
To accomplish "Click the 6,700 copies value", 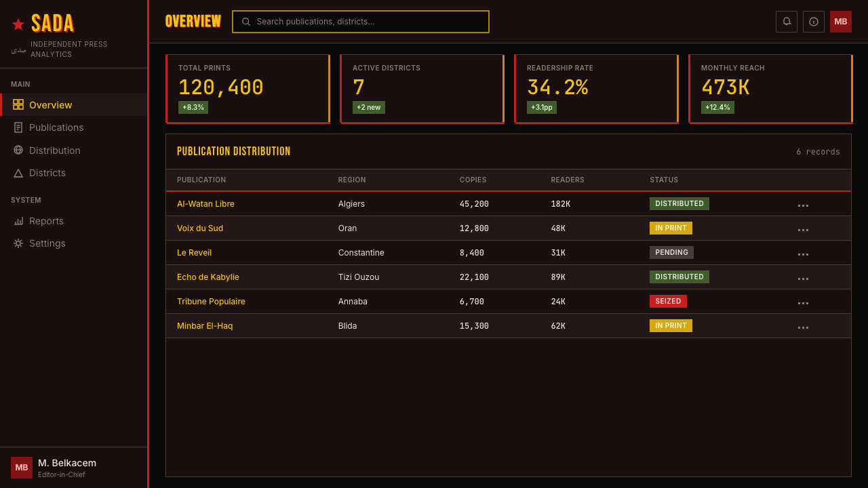I will (472, 302).
